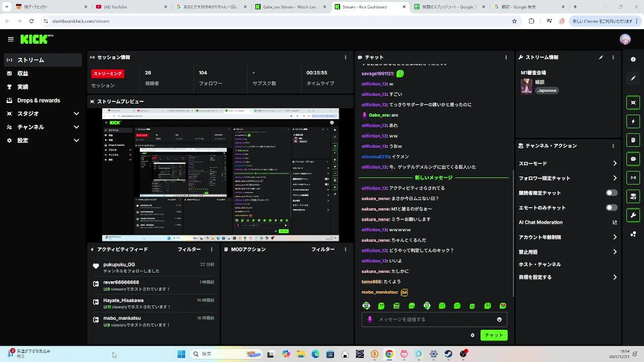This screenshot has height=362, width=644.
Task: Switch to the Gabe_era Stream browser tab
Action: click(290, 7)
